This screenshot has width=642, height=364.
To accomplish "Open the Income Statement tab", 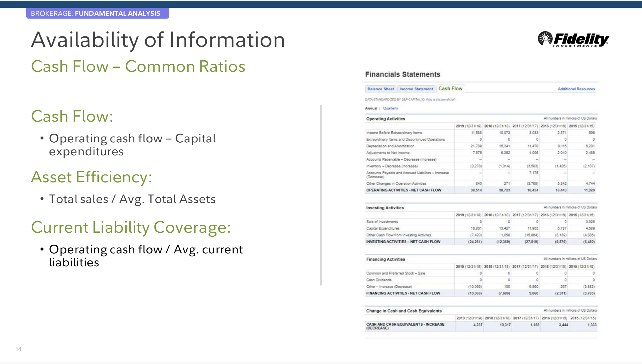I will point(416,89).
